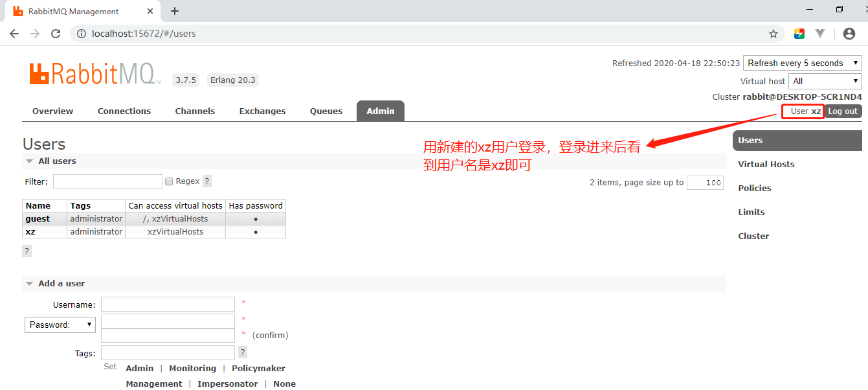Select Users in the right sidebar
The image size is (868, 390).
point(797,140)
